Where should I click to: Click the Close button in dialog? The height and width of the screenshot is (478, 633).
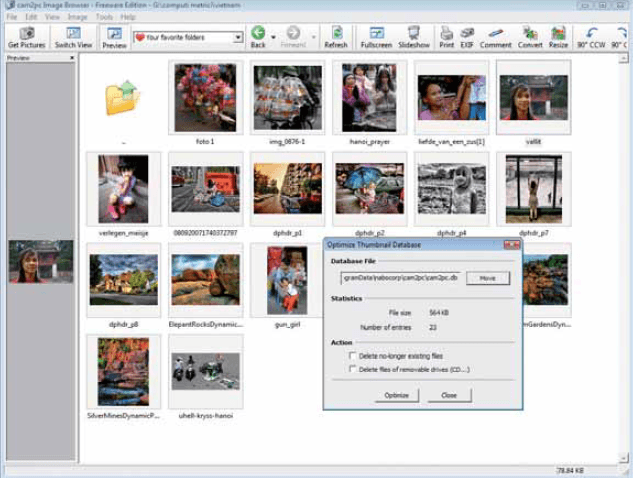coord(449,395)
